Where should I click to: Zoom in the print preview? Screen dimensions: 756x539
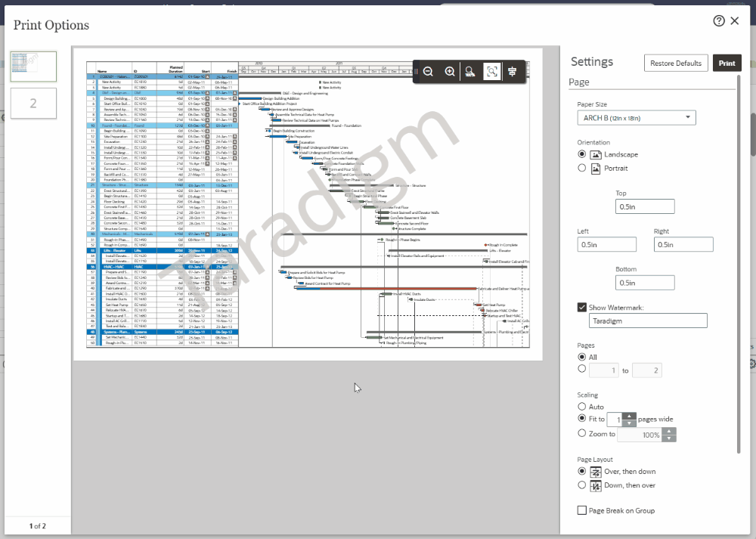[x=449, y=72]
